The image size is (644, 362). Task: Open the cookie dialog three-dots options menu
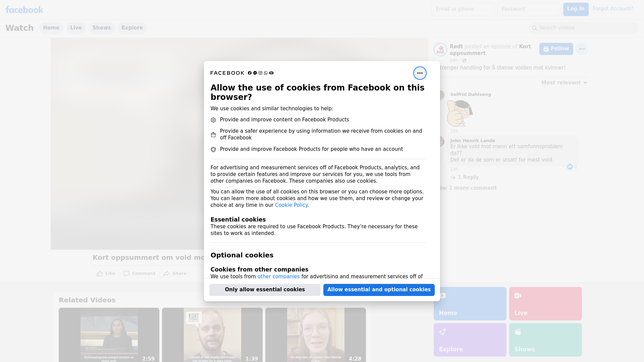(420, 73)
